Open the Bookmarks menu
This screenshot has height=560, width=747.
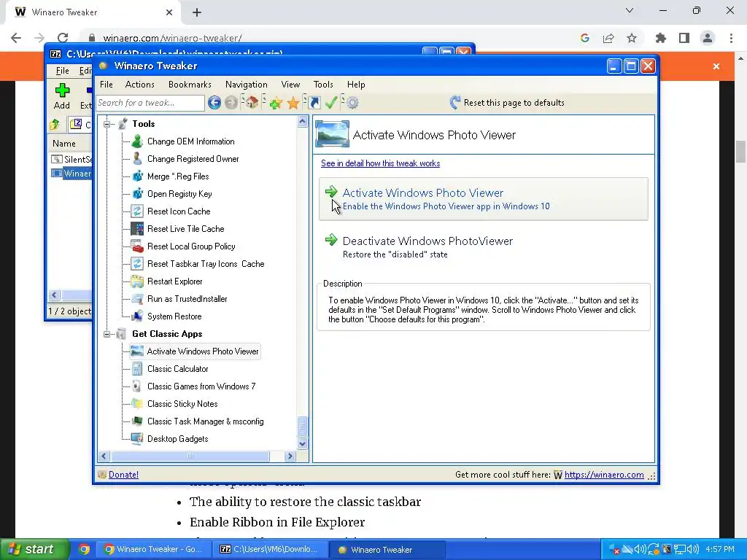pos(190,85)
